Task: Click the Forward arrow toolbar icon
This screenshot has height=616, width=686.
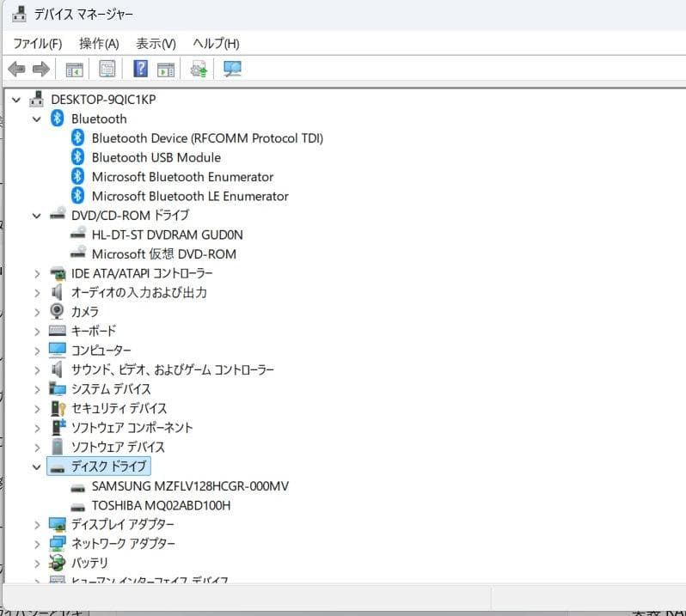Action: click(x=41, y=69)
